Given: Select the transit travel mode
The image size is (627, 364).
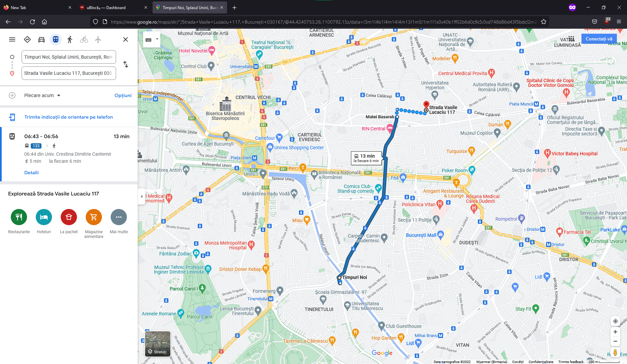Looking at the screenshot, I should tap(56, 39).
